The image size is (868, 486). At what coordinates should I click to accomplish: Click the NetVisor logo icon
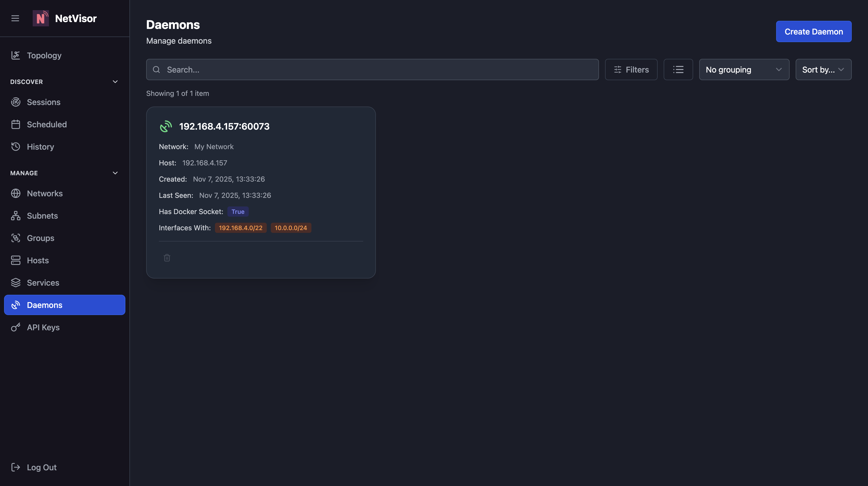41,18
